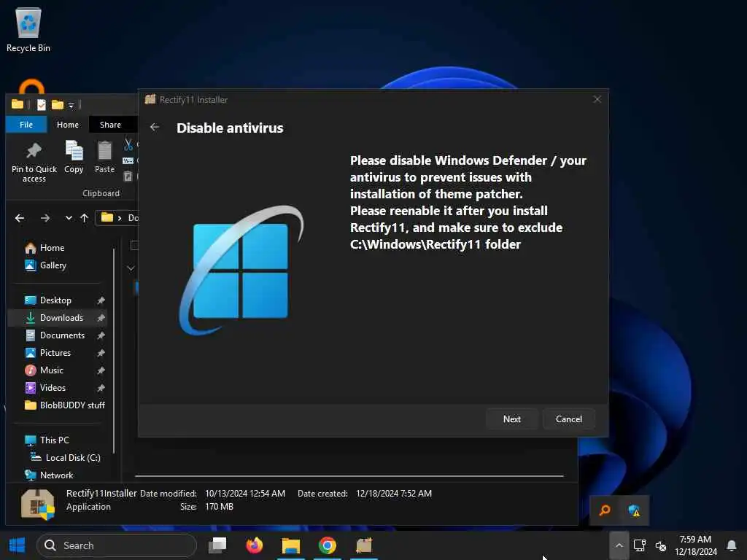Select This PC in navigation pane
The width and height of the screenshot is (747, 560).
[x=54, y=440]
